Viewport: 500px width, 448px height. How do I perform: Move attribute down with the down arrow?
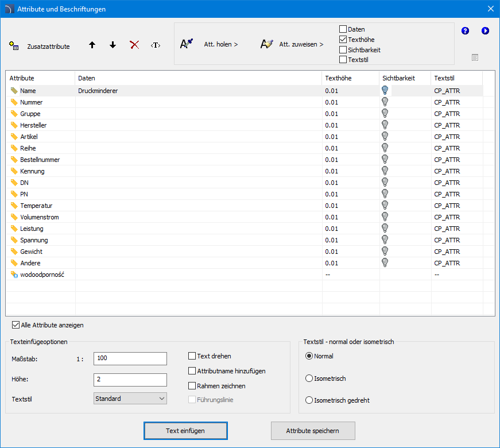coord(113,45)
